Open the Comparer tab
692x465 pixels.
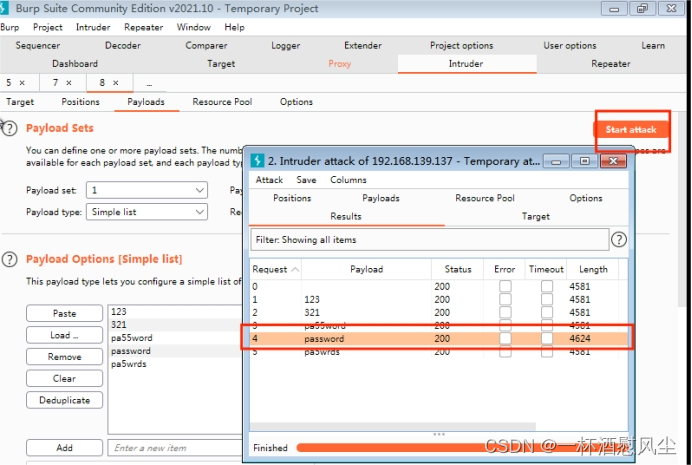(x=206, y=45)
